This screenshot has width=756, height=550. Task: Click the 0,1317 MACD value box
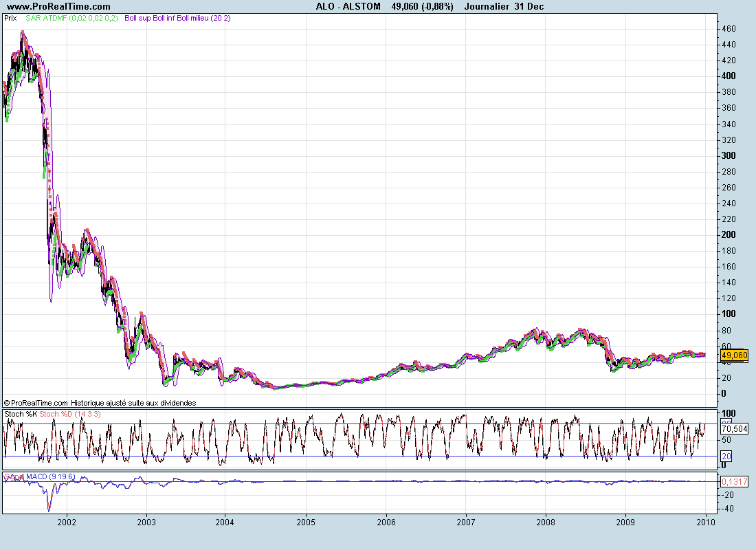pos(734,481)
